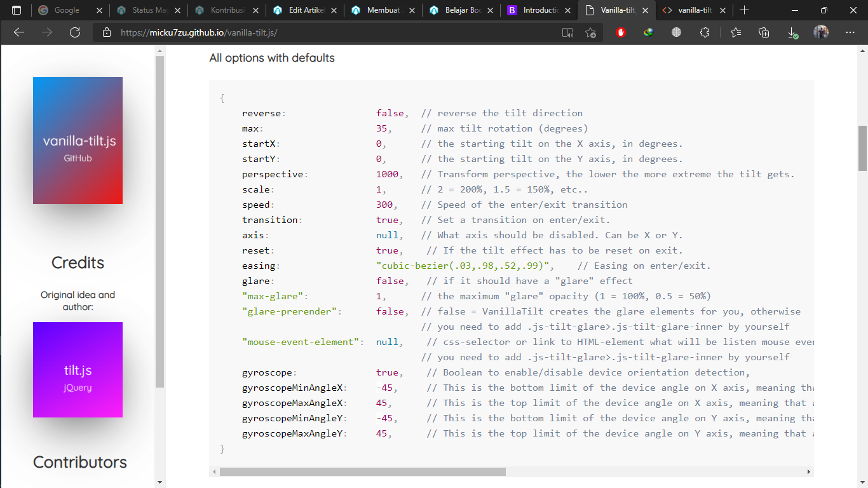Show the Downloads panel

click(792, 32)
